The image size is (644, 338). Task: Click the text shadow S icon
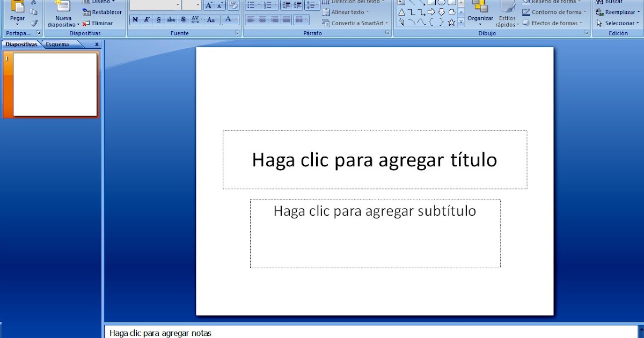[x=183, y=19]
